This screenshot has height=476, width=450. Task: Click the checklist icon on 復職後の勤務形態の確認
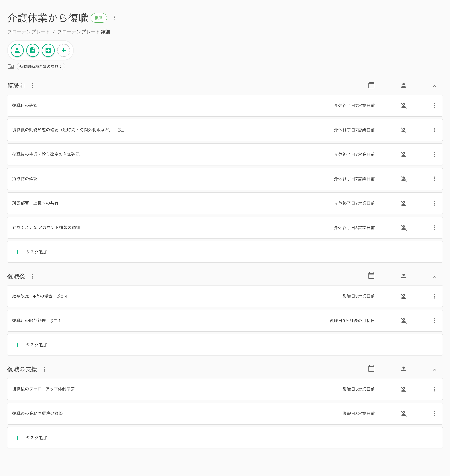pos(121,130)
